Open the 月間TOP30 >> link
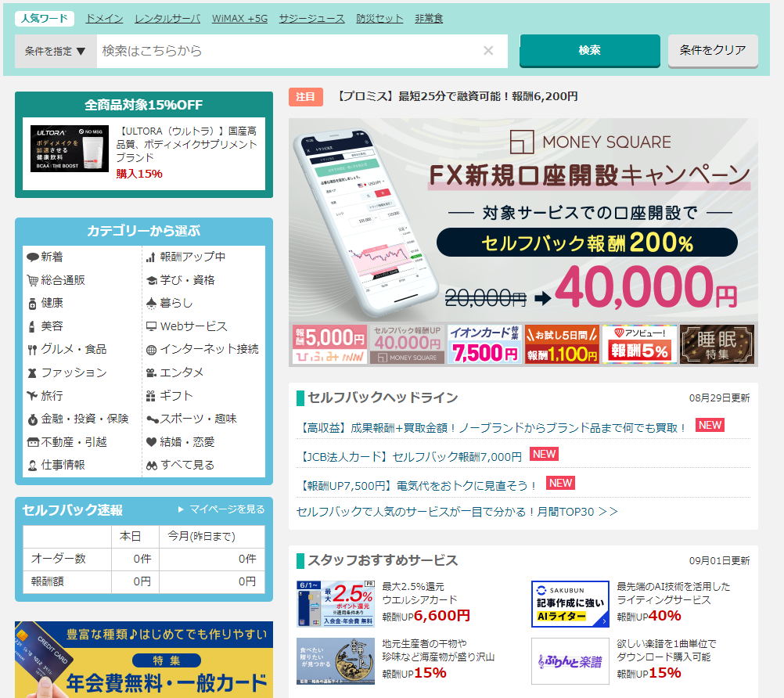The height and width of the screenshot is (698, 784). 457,511
